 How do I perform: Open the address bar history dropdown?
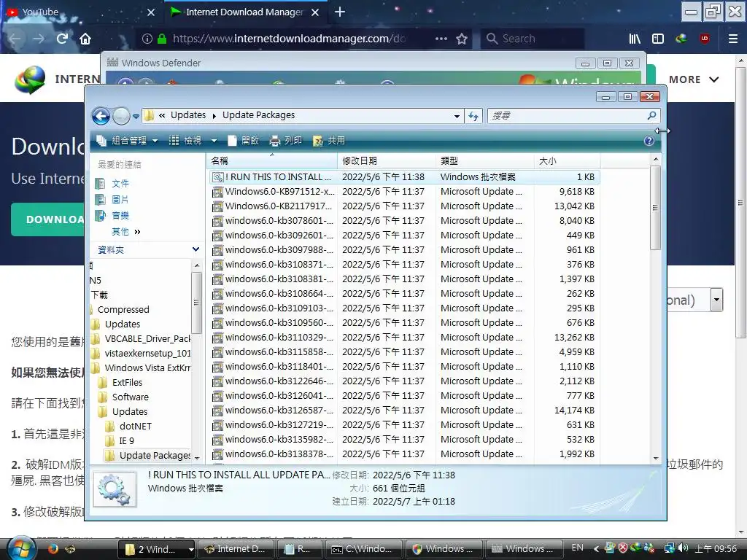(x=457, y=116)
